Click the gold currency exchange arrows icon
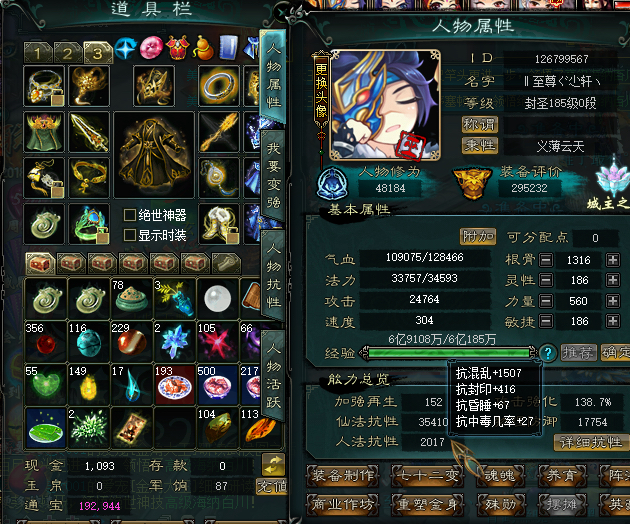 [x=273, y=465]
